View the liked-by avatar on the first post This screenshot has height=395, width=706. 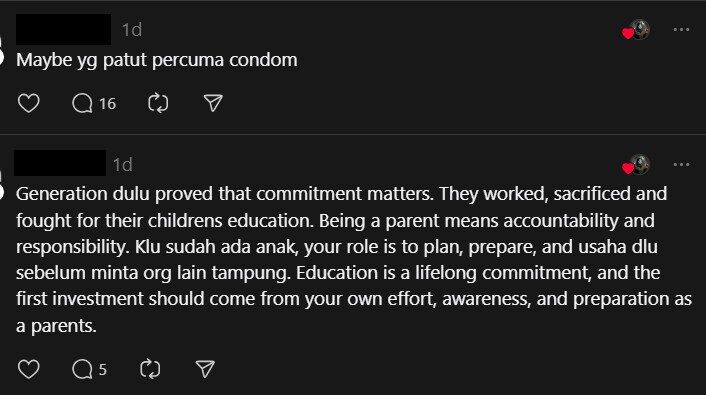(636, 30)
